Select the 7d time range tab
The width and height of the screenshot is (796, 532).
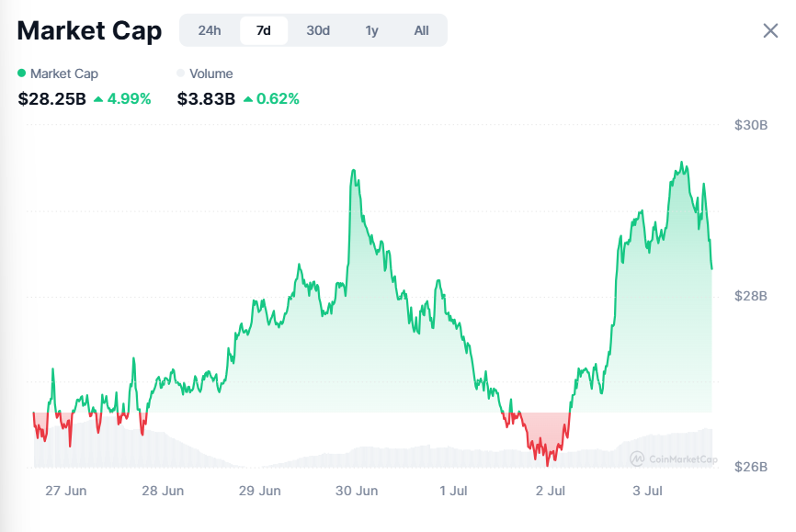[264, 30]
